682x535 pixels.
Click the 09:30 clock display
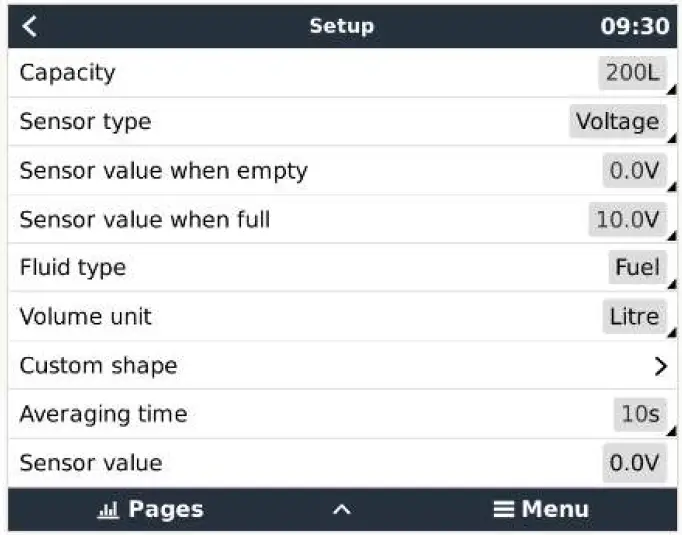click(x=634, y=27)
